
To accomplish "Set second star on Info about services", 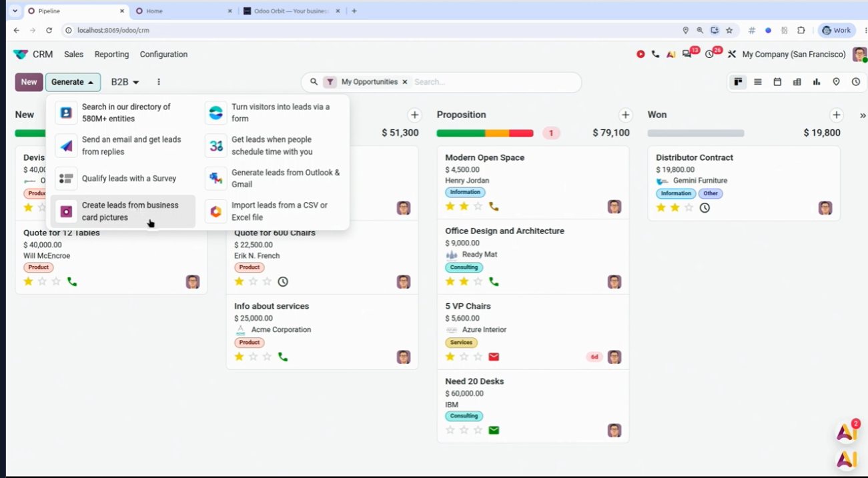I will [253, 357].
